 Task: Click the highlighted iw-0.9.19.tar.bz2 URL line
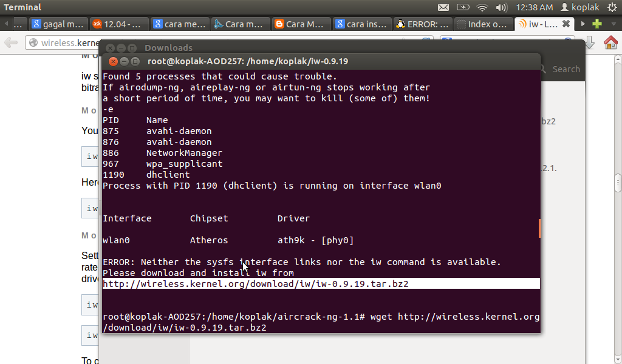tap(321, 283)
